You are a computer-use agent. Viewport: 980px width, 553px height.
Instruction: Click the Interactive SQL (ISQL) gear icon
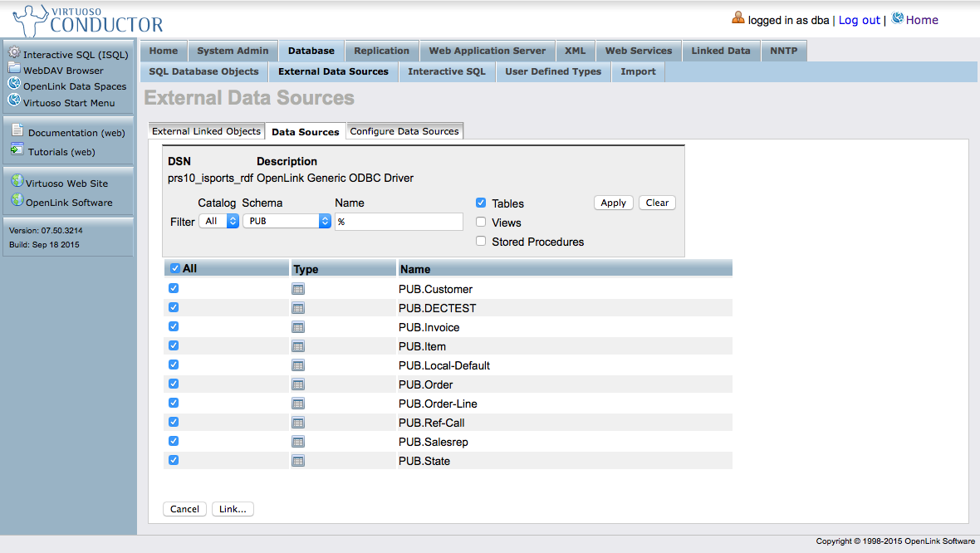pos(14,52)
